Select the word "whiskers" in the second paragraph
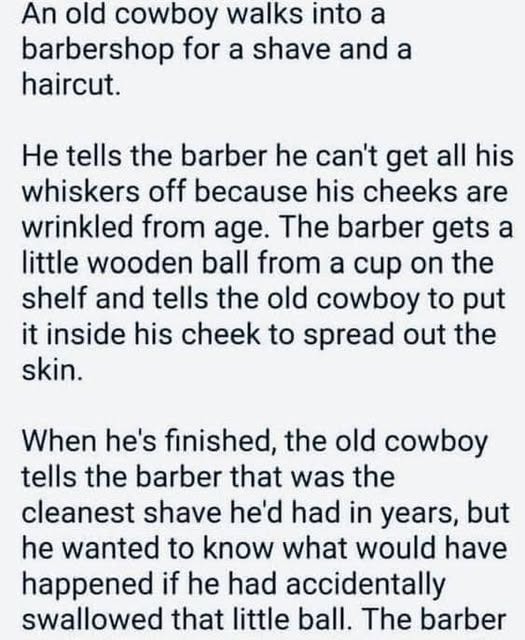Viewport: 525px width, 640px height. pyautogui.click(x=80, y=192)
